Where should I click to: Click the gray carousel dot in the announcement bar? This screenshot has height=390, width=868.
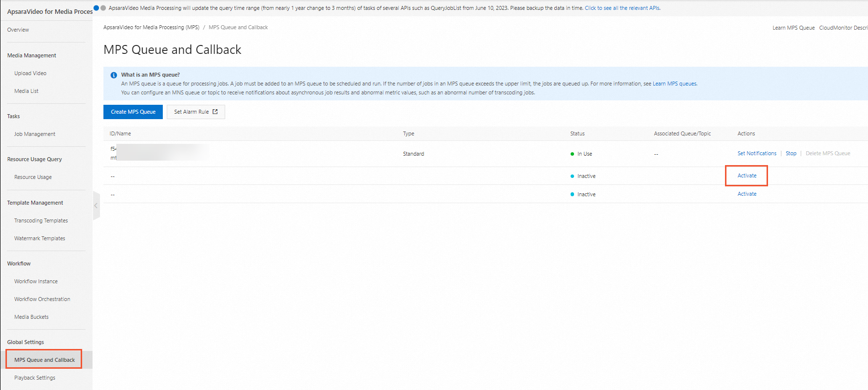coord(103,8)
